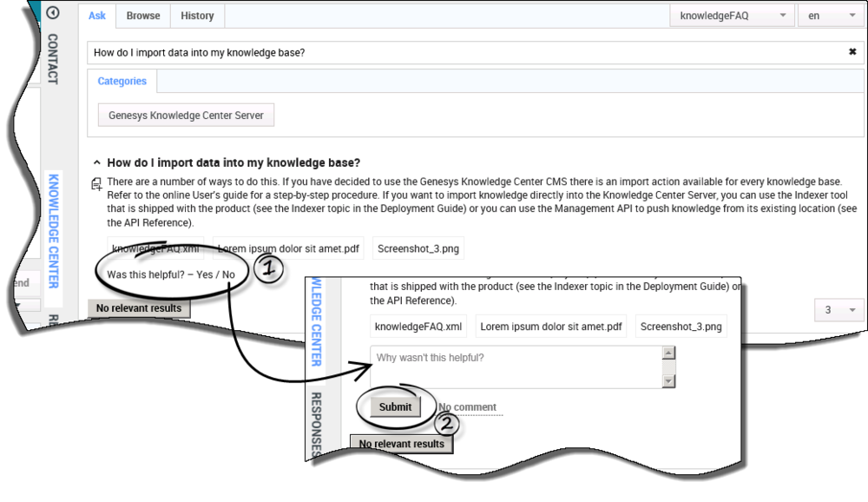
Task: Click the 'No comment' link
Action: [x=467, y=407]
